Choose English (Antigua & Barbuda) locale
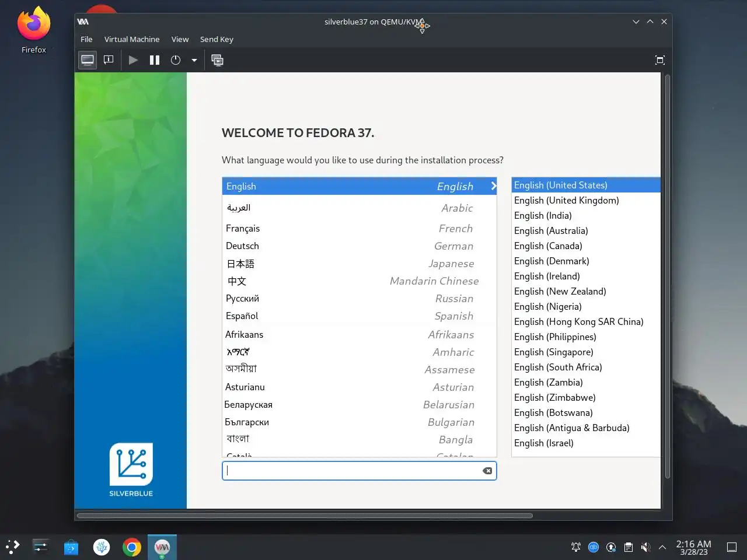747x560 pixels. (x=586, y=428)
